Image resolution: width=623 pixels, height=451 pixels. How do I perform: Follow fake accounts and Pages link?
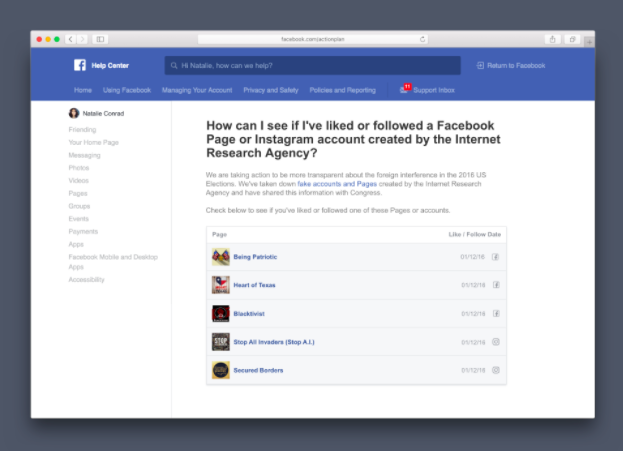(x=337, y=184)
